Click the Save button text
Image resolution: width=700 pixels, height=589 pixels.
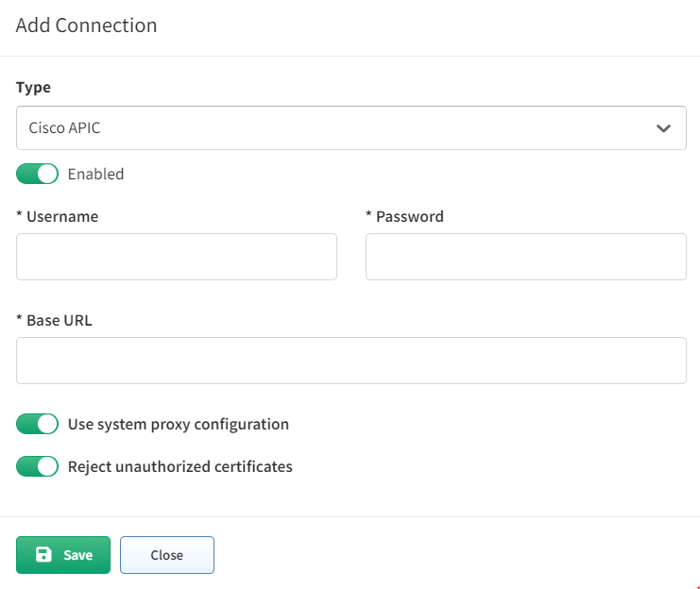pyautogui.click(x=78, y=555)
